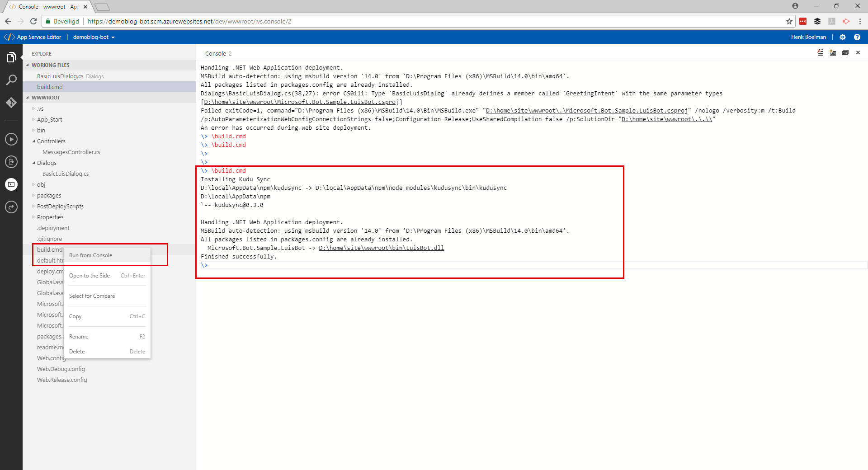Open BasicLuisDialog.cs under Dialogs folder
The width and height of the screenshot is (868, 470).
click(66, 174)
